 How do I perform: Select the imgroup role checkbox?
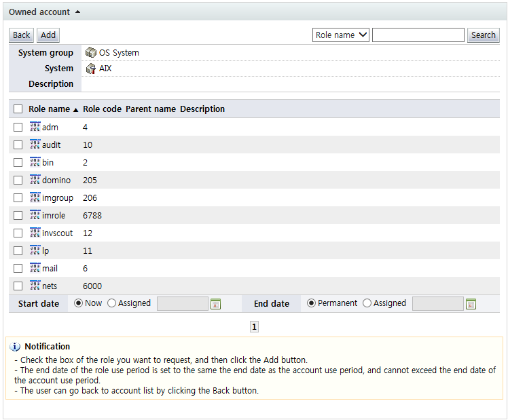(x=18, y=197)
